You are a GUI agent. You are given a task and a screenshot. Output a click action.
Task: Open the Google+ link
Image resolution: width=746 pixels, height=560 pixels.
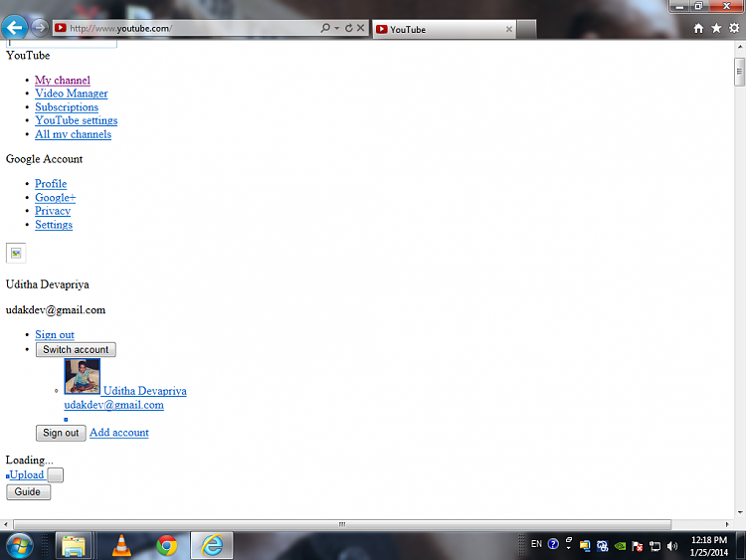(x=55, y=198)
